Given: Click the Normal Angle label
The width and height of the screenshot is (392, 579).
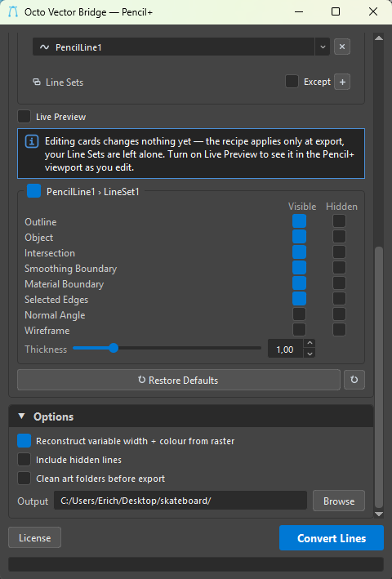Looking at the screenshot, I should 55,315.
